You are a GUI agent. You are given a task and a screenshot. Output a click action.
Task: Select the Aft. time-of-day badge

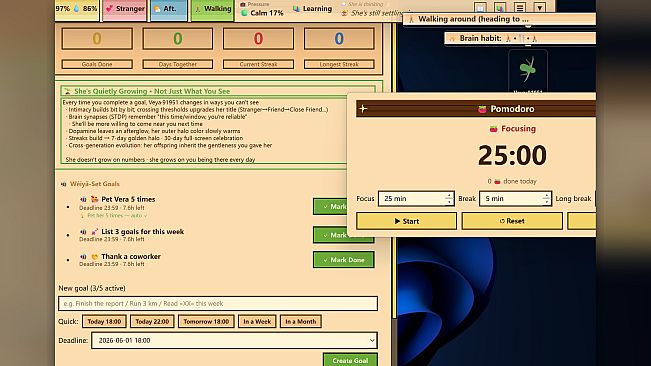point(169,9)
